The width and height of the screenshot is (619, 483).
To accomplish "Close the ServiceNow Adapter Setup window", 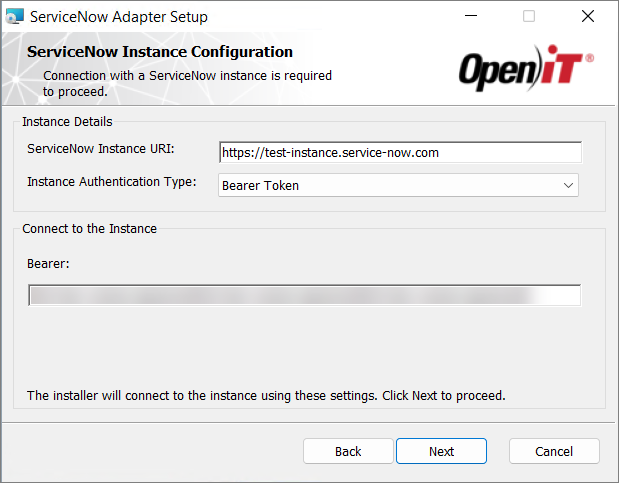I will [588, 16].
